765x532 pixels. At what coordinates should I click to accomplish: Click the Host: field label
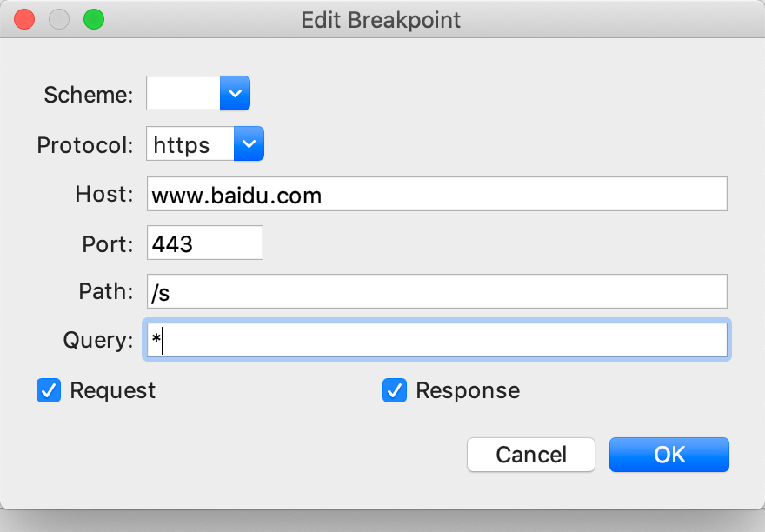(104, 195)
